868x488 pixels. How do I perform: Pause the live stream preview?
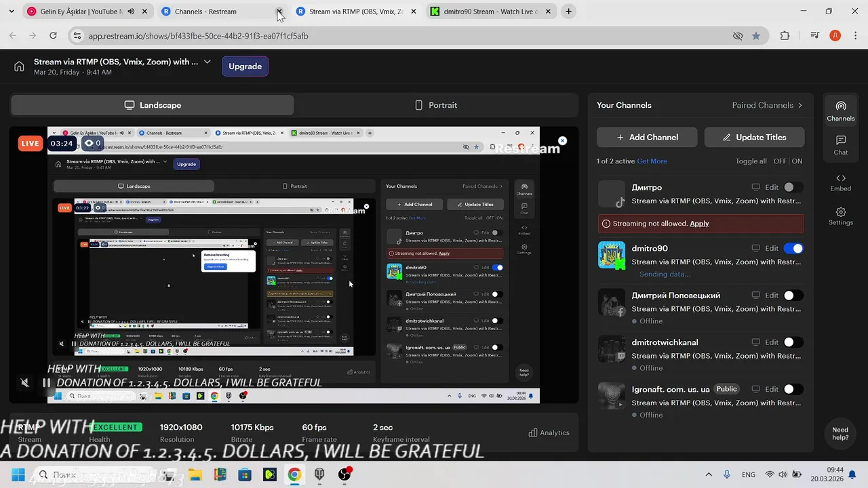46,382
